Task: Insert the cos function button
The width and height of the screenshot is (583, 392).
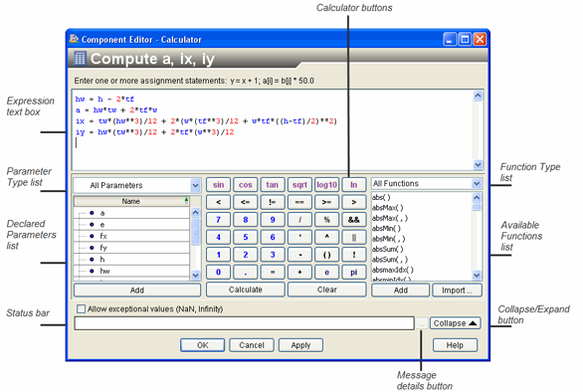Action: tap(246, 185)
